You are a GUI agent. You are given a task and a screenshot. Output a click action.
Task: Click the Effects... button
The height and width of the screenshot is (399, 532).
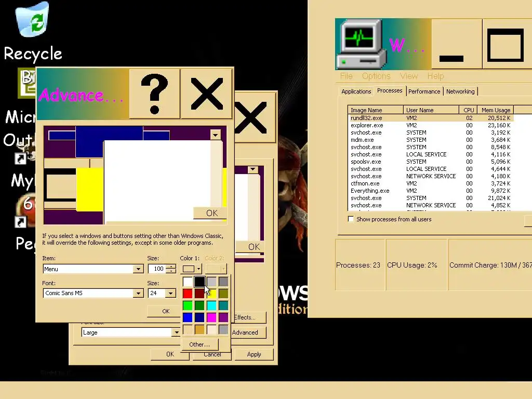[x=249, y=317]
